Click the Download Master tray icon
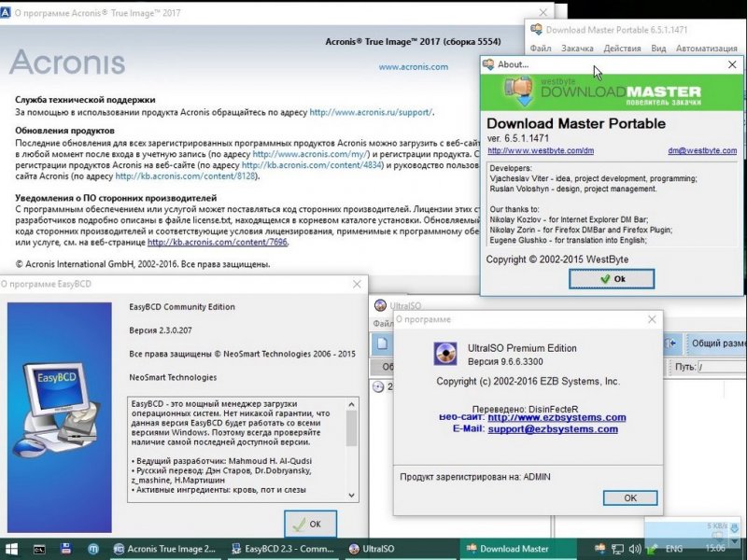 click(x=599, y=549)
